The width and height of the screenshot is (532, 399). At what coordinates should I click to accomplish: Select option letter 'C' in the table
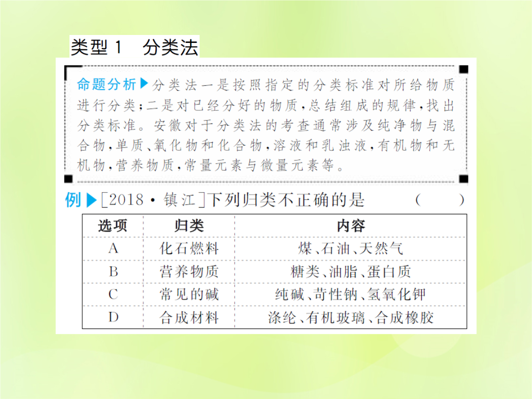tap(113, 294)
